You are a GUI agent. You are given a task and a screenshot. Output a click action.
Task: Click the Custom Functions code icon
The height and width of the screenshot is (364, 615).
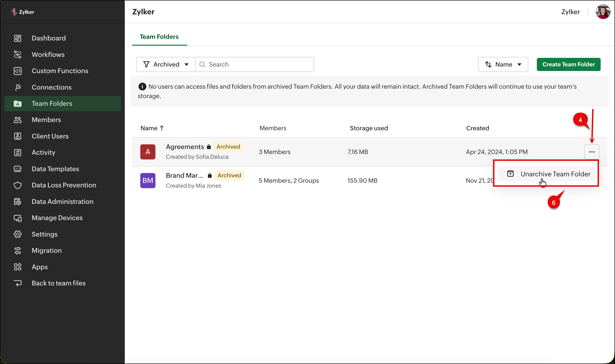[x=17, y=71]
